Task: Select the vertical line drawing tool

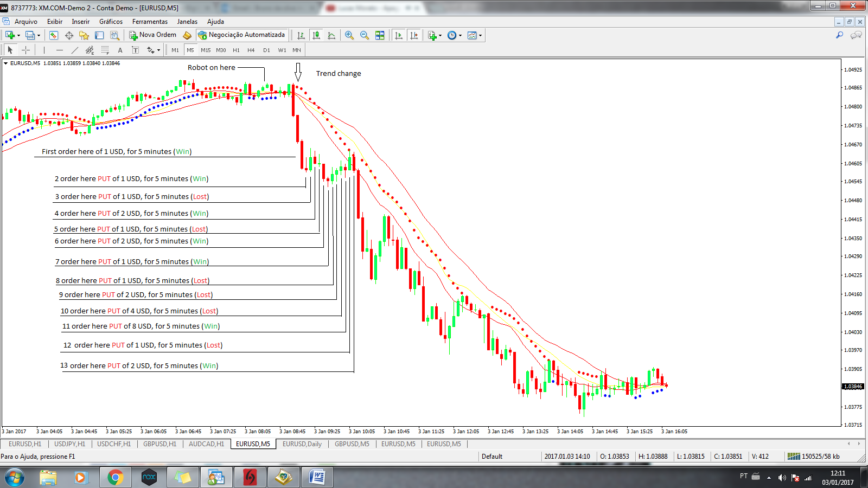Action: tap(44, 50)
